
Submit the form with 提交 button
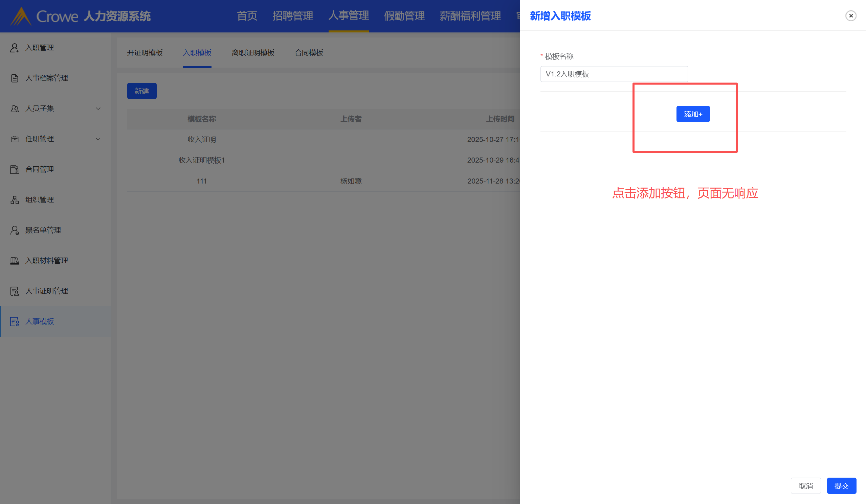tap(841, 486)
